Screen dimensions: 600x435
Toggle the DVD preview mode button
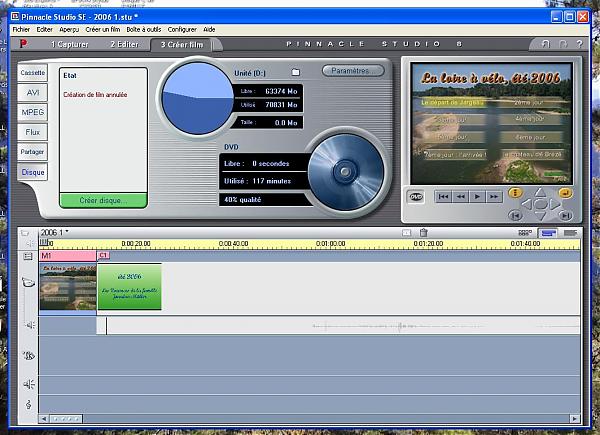[x=416, y=197]
